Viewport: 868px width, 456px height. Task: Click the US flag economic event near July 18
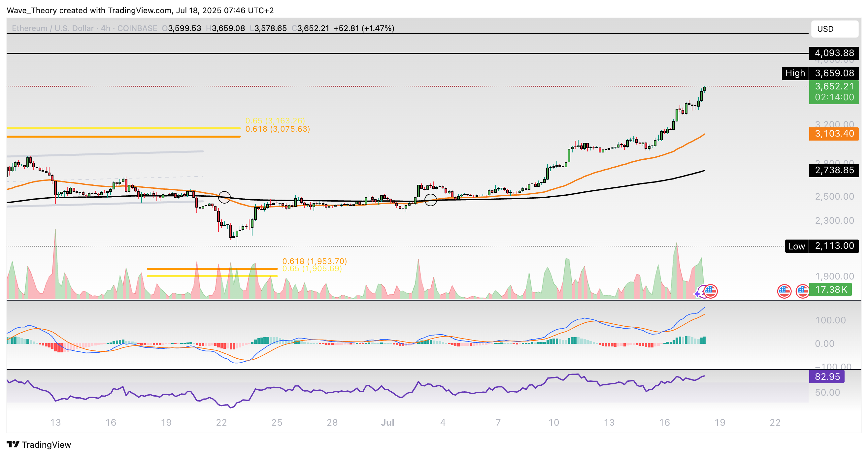[710, 291]
